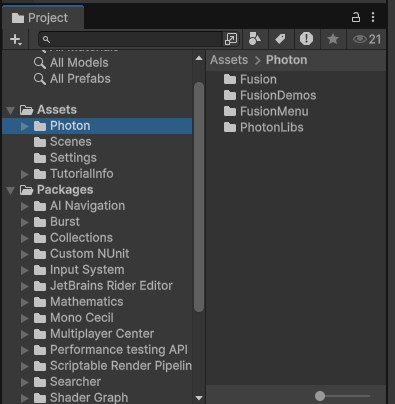Select the Scenes folder
Screen dimensions: 395x404
(x=70, y=142)
